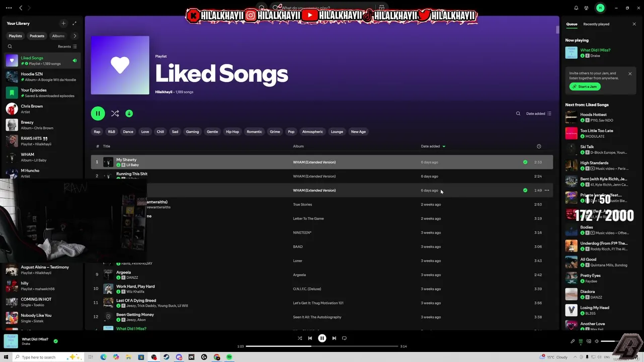
Task: Go back with the left arrow
Action: [21, 8]
